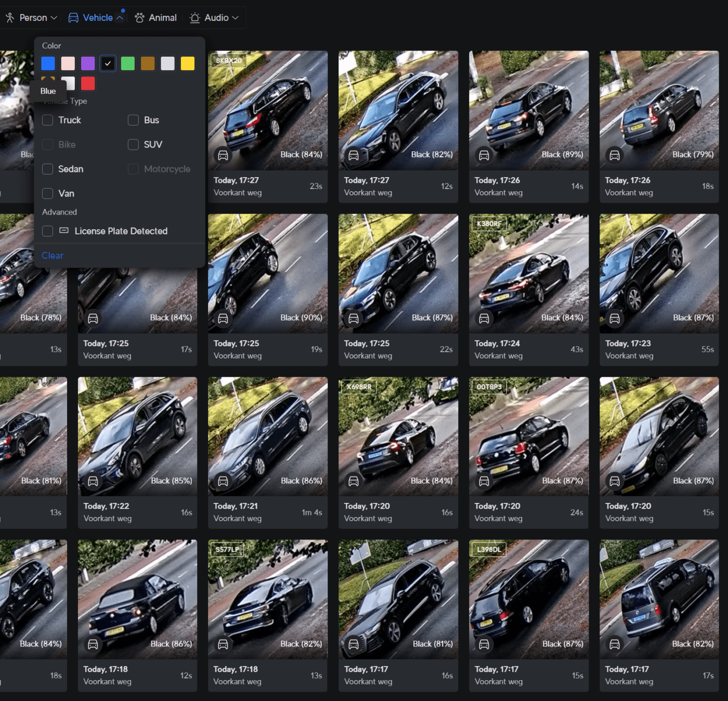Click car icon on 17:17 17s card

[x=615, y=645]
